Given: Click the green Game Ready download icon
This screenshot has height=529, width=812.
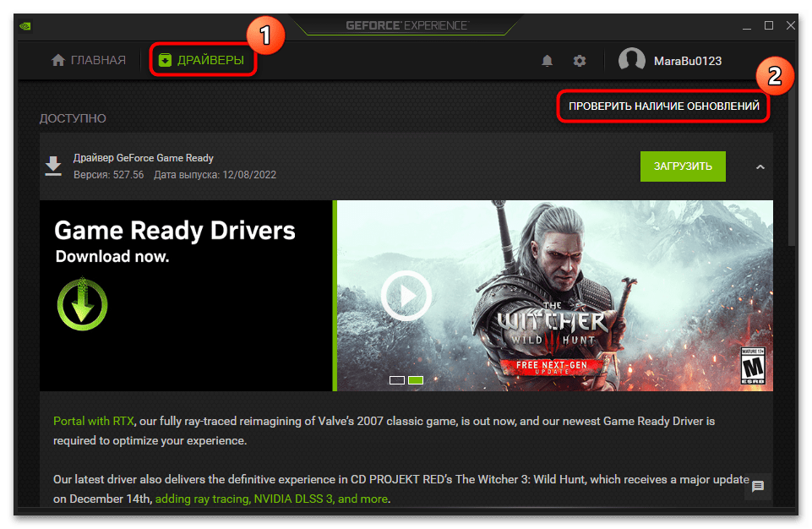Looking at the screenshot, I should 82,303.
